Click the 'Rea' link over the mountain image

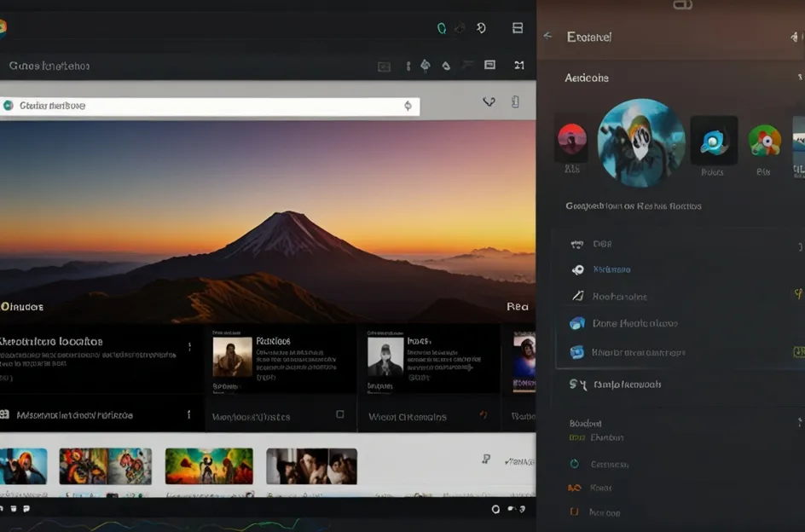(517, 307)
